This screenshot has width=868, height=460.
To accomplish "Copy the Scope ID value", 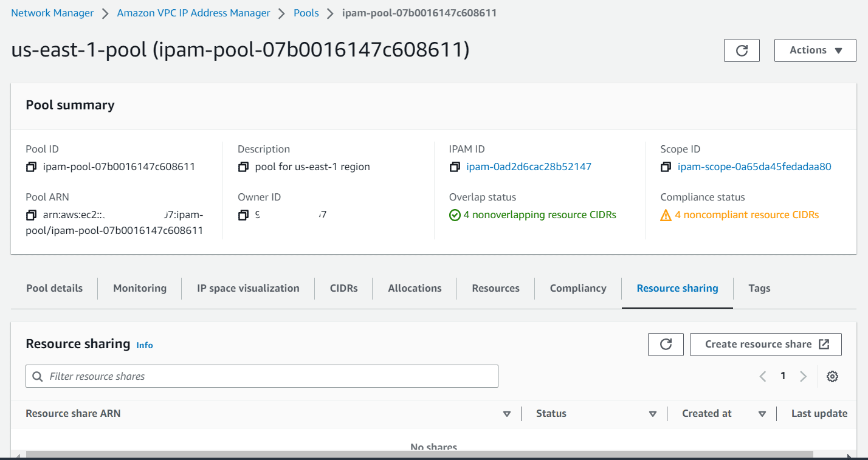I will click(666, 166).
